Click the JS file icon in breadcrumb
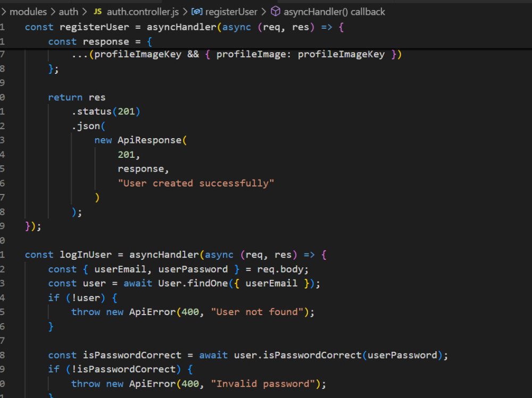 [97, 12]
